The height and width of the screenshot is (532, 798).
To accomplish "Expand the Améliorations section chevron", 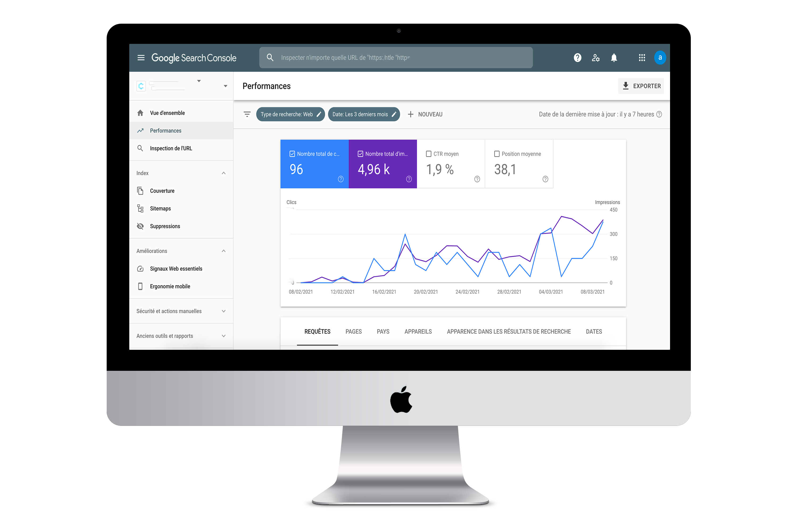I will tap(224, 250).
